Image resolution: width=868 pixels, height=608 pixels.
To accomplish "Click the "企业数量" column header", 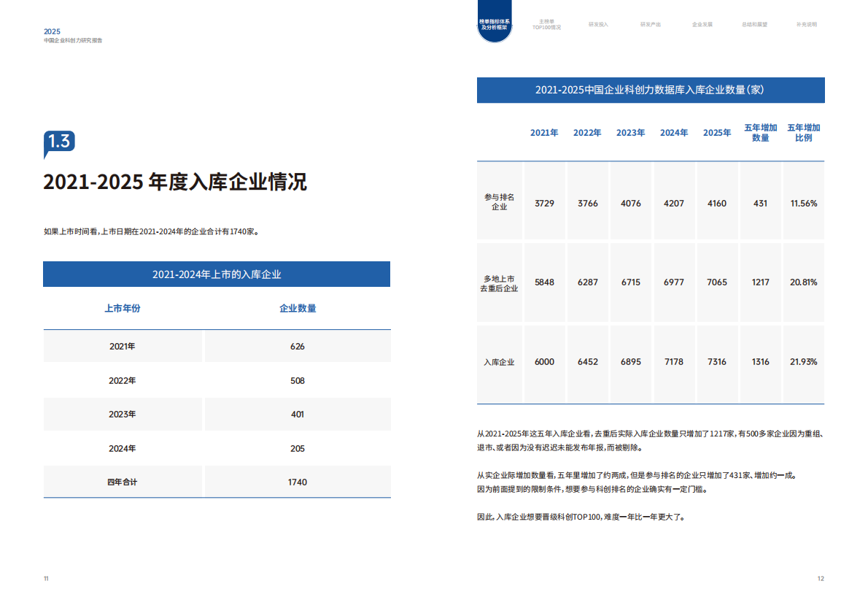I will [x=298, y=308].
